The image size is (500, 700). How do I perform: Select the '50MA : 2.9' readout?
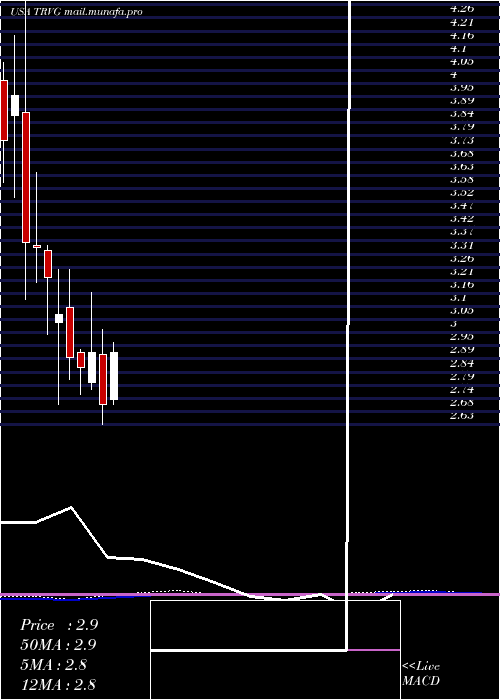pyautogui.click(x=58, y=645)
